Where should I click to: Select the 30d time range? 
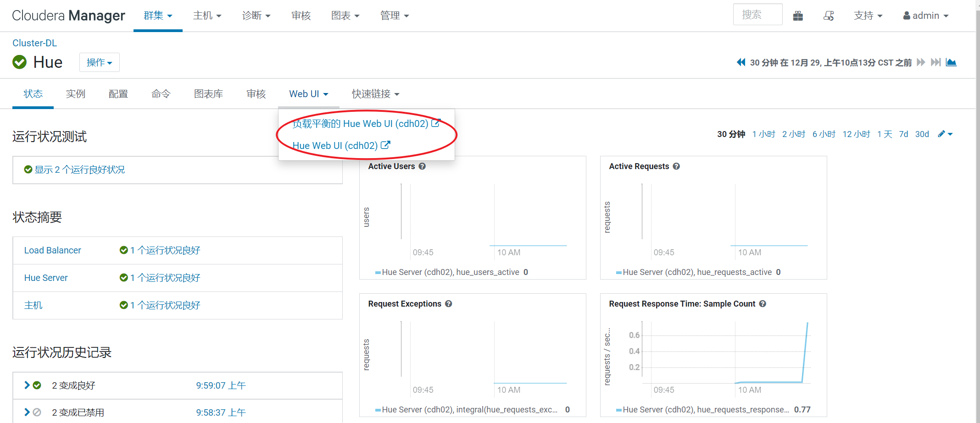pos(922,134)
